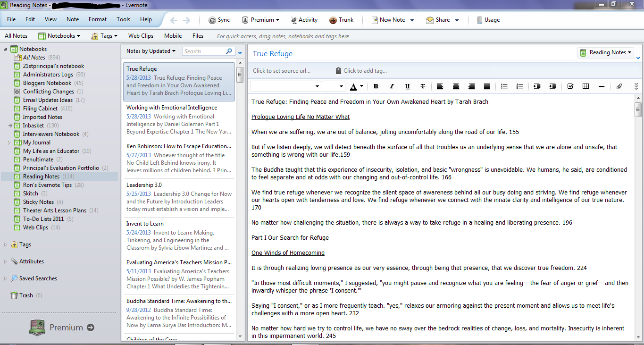Open the Notebooks dropdown in the shortcut bar
Screen dimensions: 644x345
coord(59,36)
